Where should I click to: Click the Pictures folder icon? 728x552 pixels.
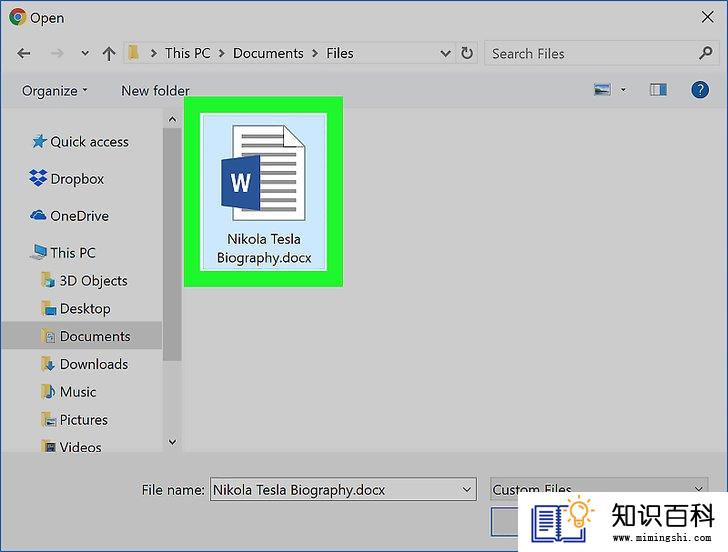48,420
